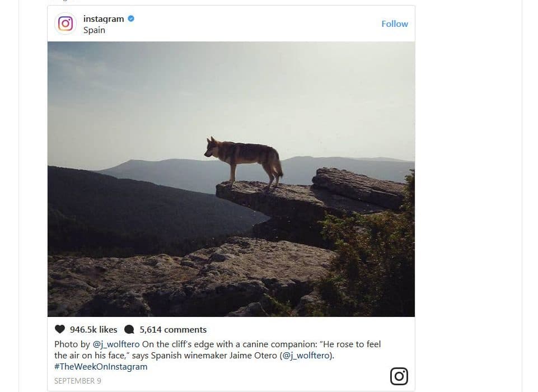Click the heart likes icon

[x=60, y=329]
